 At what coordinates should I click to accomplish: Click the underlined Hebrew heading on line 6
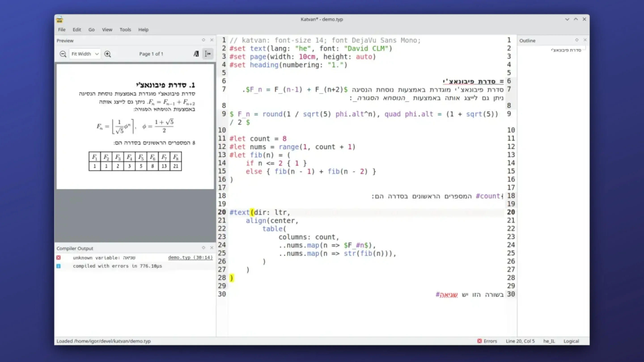(473, 81)
